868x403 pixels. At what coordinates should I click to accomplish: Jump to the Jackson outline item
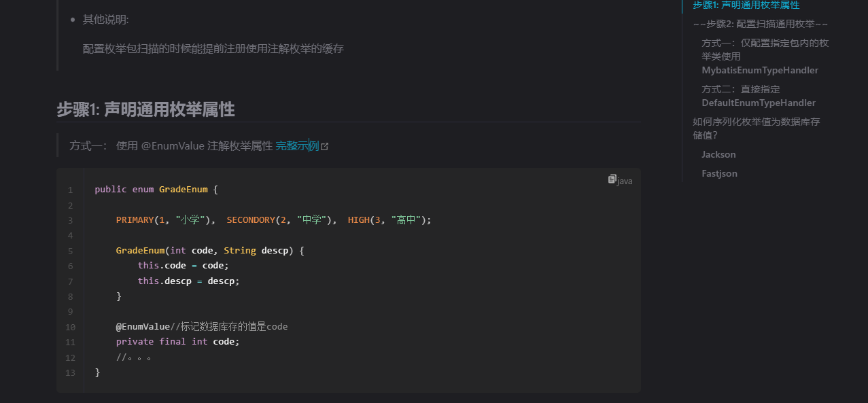pos(718,154)
